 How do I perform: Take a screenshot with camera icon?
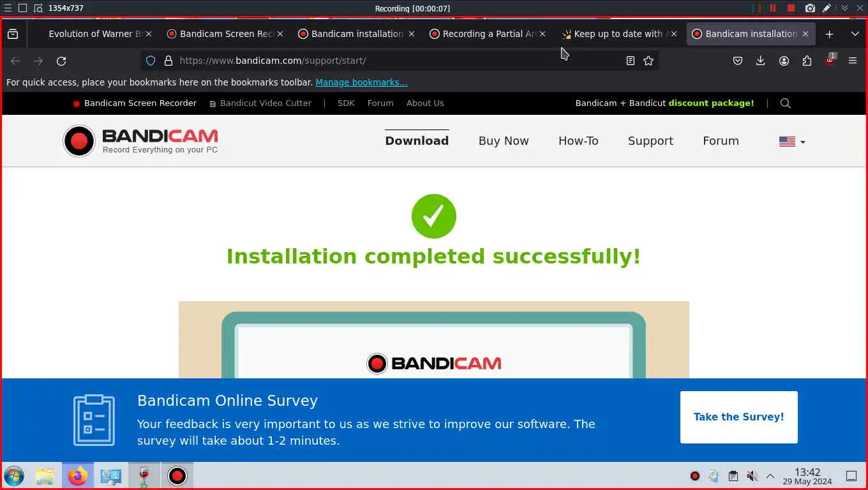coord(810,8)
